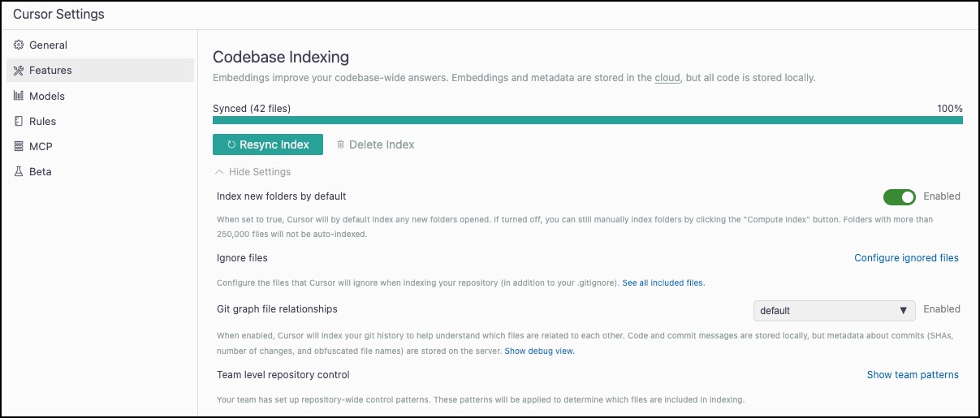The height and width of the screenshot is (418, 980).
Task: Open the Beta settings section
Action: [101, 171]
